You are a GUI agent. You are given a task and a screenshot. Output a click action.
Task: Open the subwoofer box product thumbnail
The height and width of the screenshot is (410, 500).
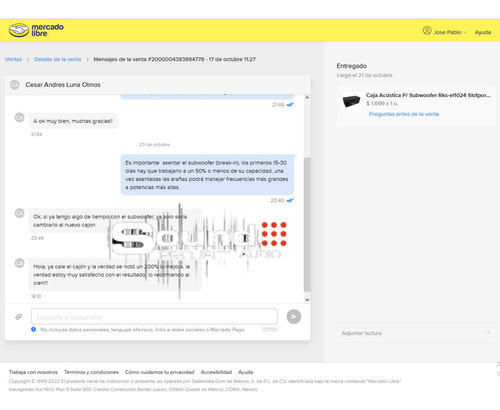351,101
